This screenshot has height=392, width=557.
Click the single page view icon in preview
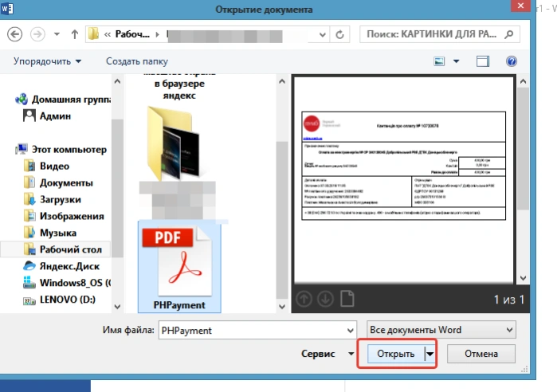click(x=347, y=299)
